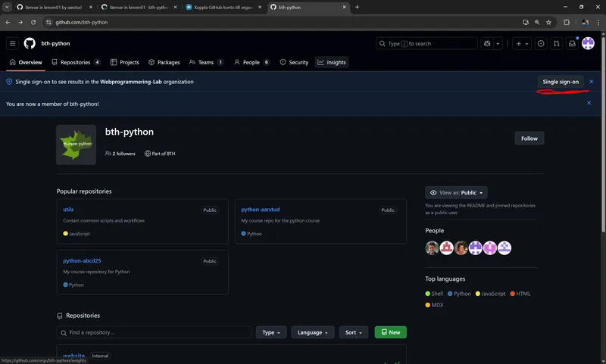Open the People tab

(x=251, y=62)
